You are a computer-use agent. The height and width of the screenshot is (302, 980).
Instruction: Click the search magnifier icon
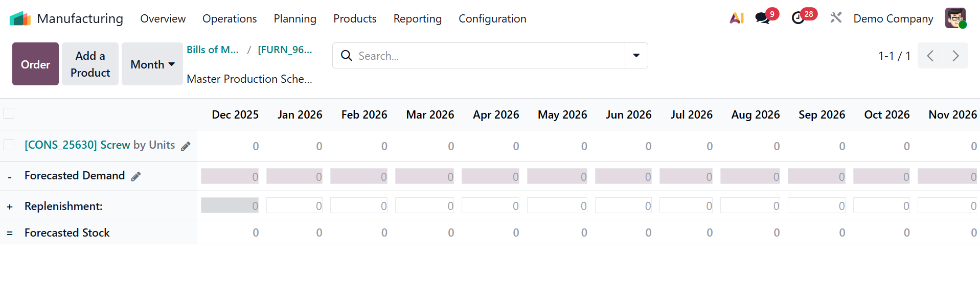[x=347, y=56]
